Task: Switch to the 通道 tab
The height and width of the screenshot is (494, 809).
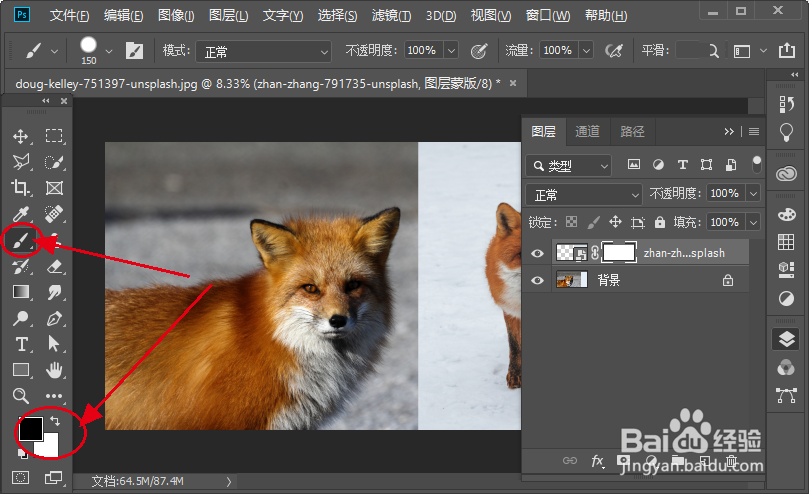Action: coord(588,132)
